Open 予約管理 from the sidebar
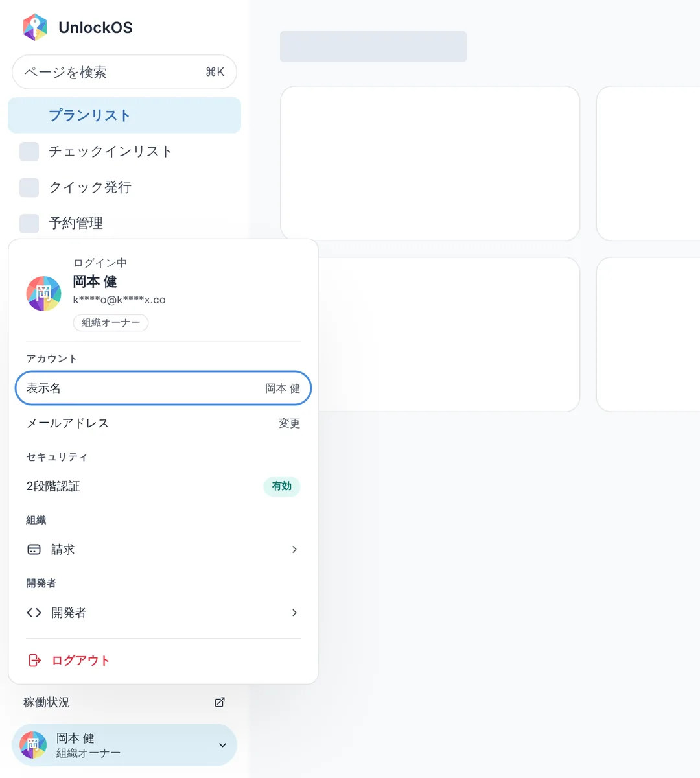Viewport: 700px width, 778px height. pyautogui.click(x=124, y=223)
